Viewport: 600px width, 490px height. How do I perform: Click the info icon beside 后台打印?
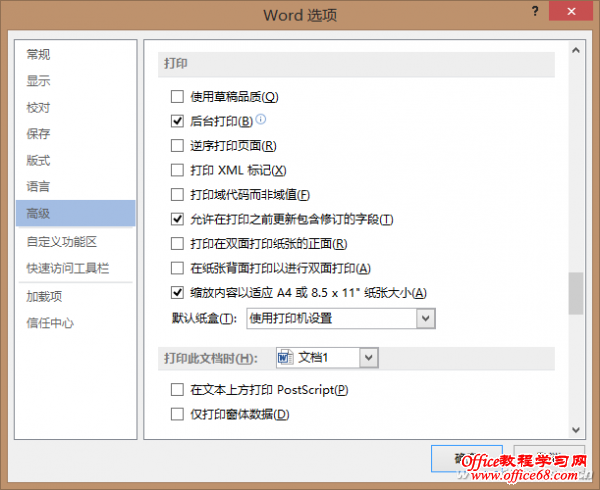pos(261,119)
